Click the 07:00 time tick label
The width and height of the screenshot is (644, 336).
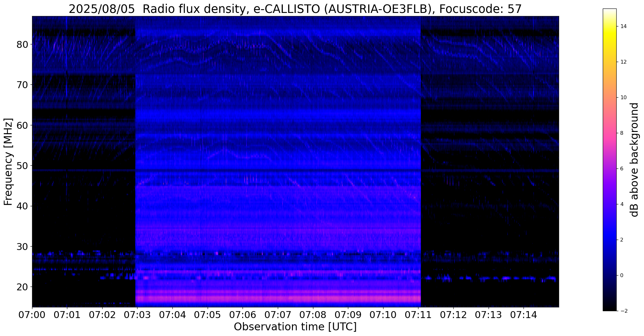click(x=32, y=315)
